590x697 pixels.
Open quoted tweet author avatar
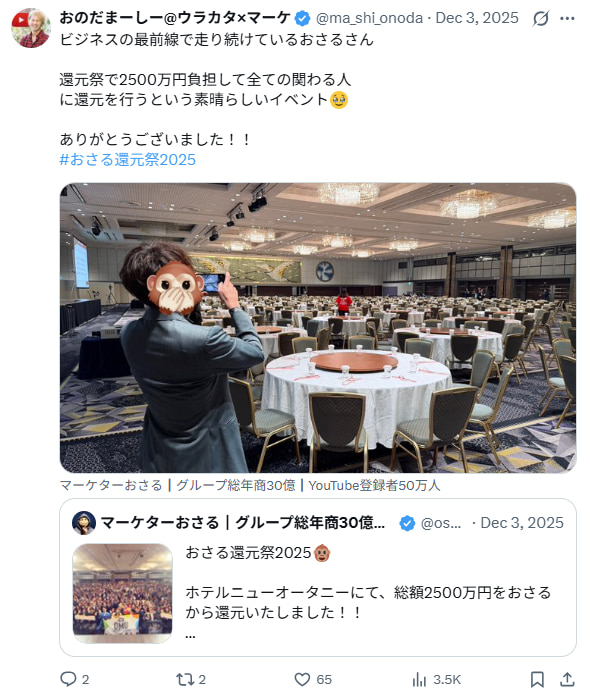click(x=84, y=523)
